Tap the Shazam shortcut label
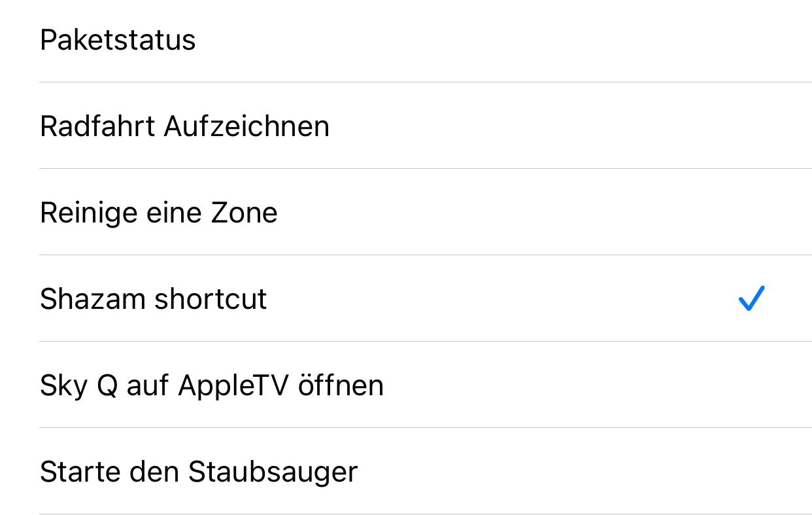Screen dimensions: 812x515 pos(154,300)
